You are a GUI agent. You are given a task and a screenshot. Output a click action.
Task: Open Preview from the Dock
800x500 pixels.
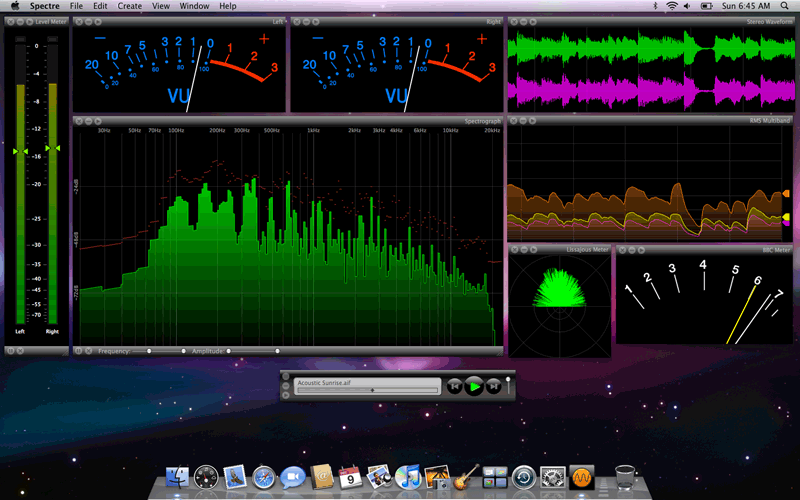[380, 477]
